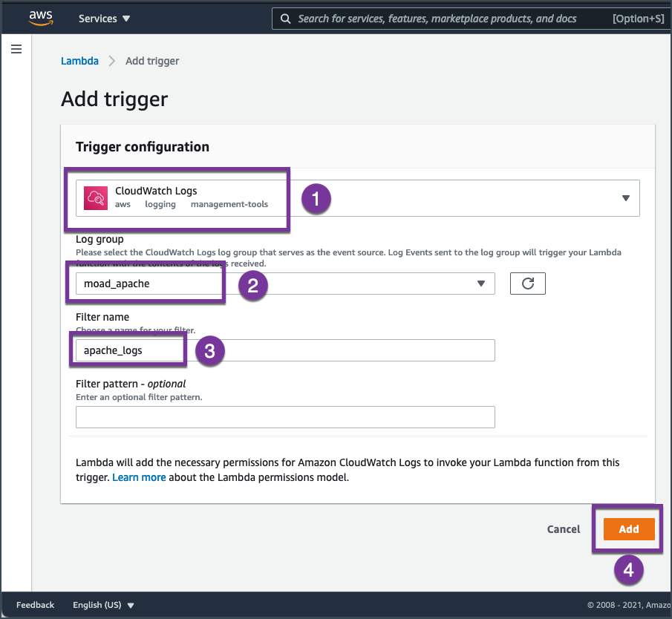The image size is (672, 619).
Task: Expand the trigger source dropdown arrow
Action: pos(626,198)
